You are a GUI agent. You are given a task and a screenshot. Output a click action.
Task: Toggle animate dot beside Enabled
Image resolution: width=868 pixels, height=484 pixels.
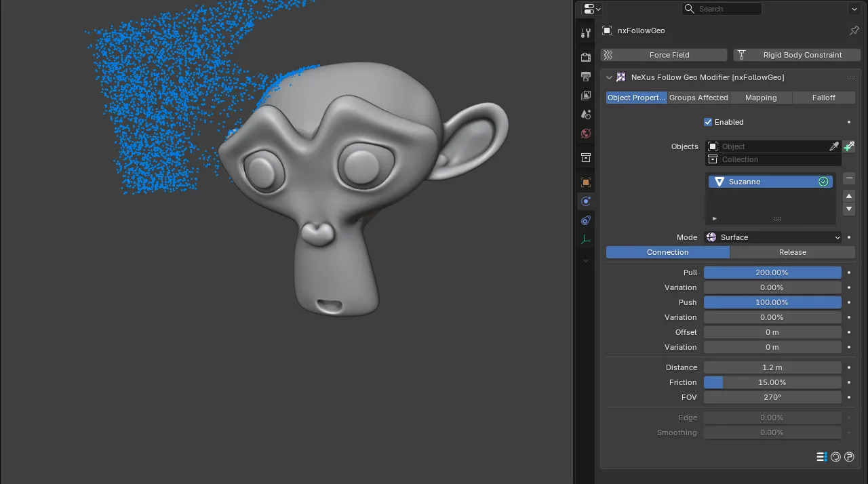click(849, 122)
